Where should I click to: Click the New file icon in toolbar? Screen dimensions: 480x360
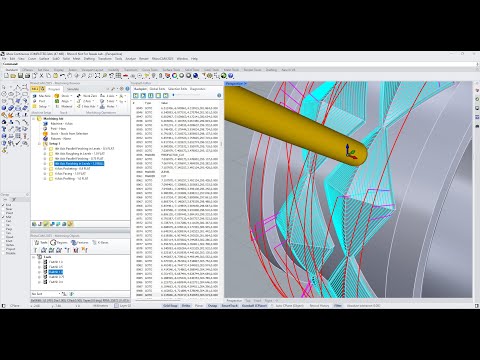(x=6, y=76)
